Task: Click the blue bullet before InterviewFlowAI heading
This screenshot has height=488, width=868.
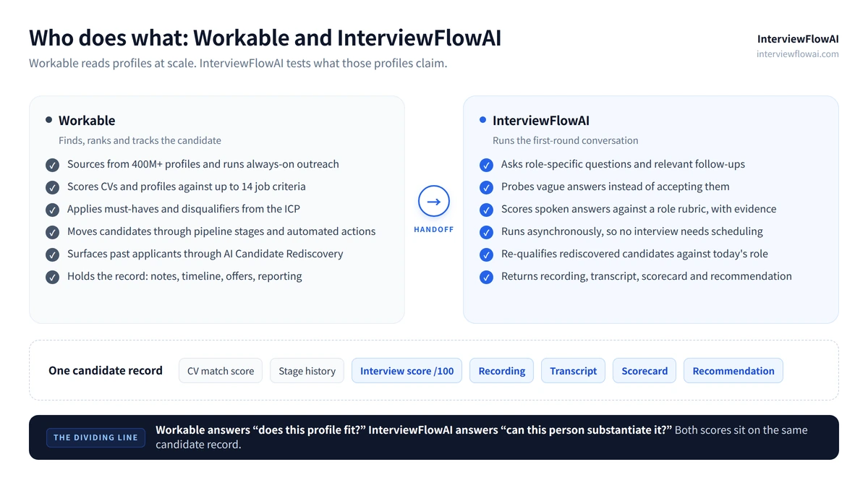Action: pyautogui.click(x=482, y=120)
